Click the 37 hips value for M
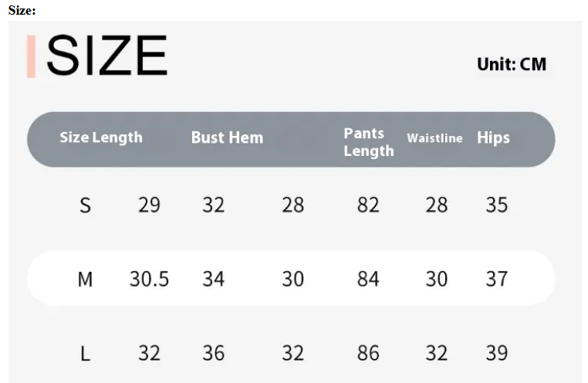588x383 pixels. click(496, 279)
